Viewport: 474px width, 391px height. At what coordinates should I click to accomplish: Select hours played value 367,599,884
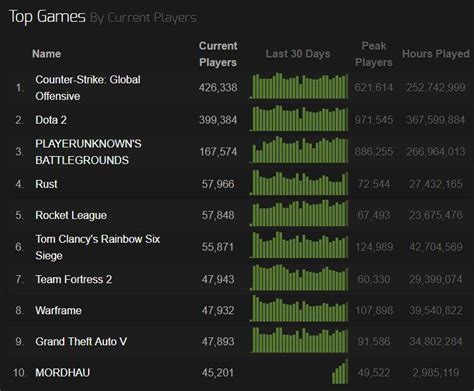coord(436,120)
